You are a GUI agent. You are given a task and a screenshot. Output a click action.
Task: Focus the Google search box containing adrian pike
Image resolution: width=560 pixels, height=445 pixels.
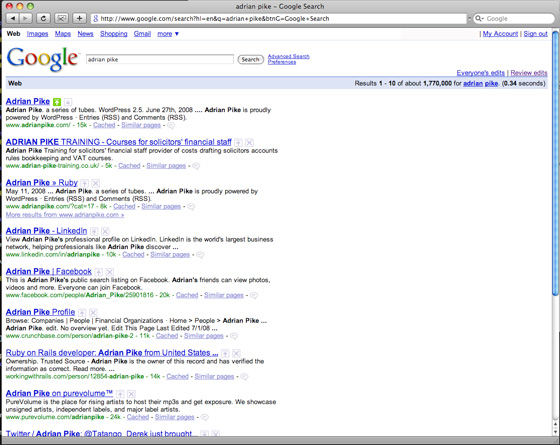pyautogui.click(x=160, y=59)
